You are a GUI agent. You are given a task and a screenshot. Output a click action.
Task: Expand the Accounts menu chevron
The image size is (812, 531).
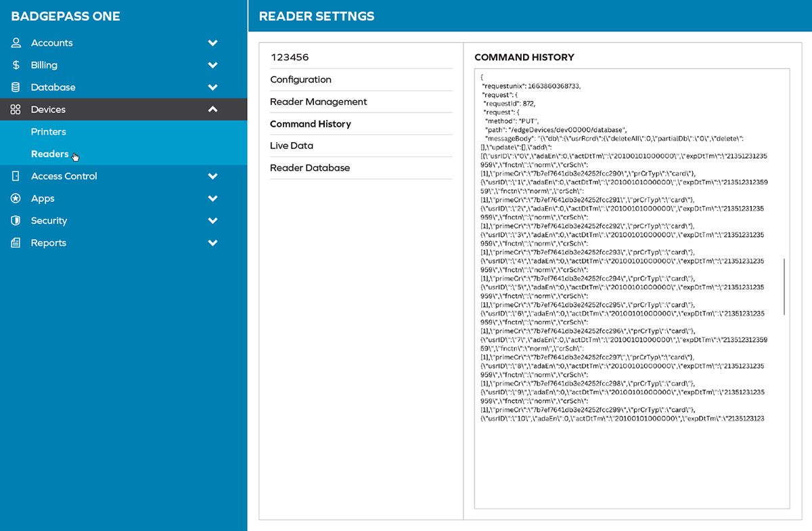click(212, 43)
